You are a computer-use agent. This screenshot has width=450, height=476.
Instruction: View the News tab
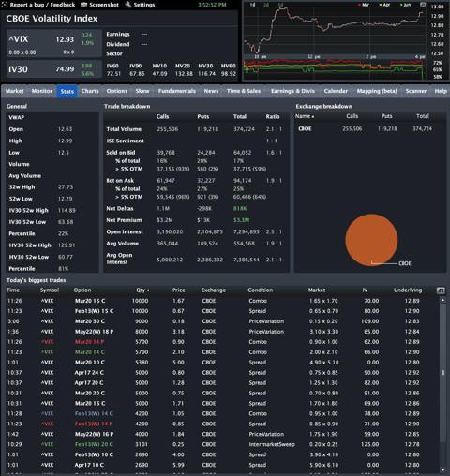tap(211, 91)
